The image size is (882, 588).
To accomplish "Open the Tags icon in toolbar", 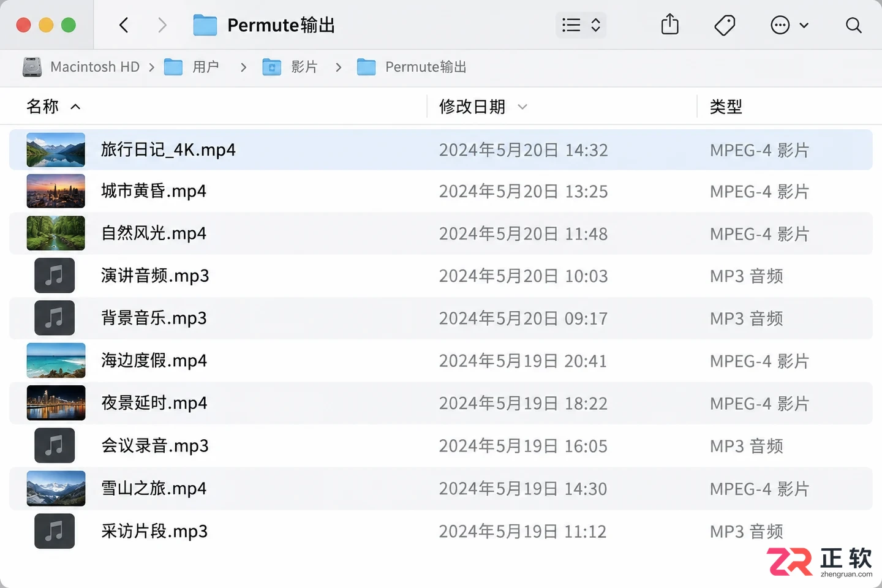I will (725, 25).
